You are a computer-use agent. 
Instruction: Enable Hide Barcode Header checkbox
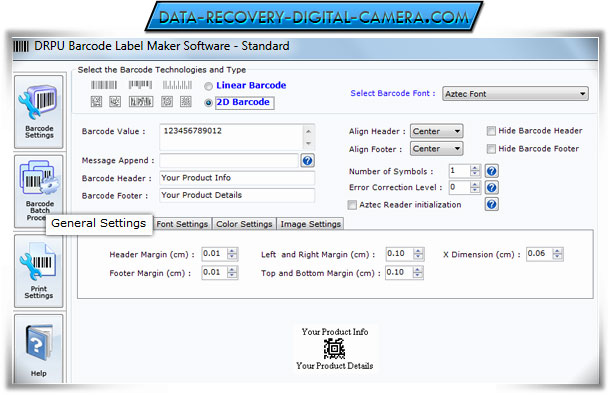click(x=491, y=131)
